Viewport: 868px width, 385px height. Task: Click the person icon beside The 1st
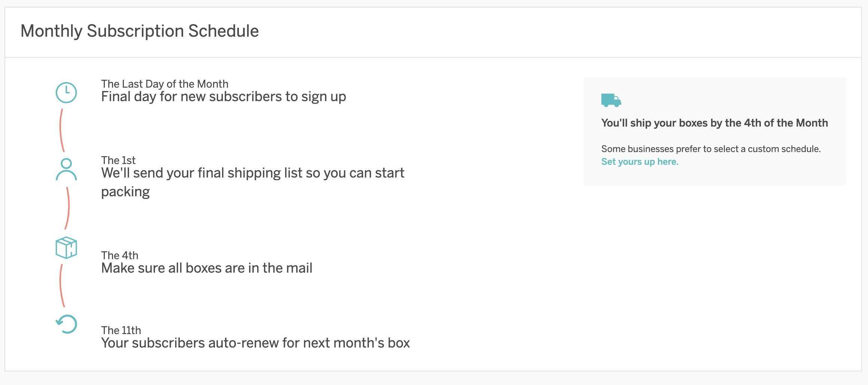coord(66,169)
